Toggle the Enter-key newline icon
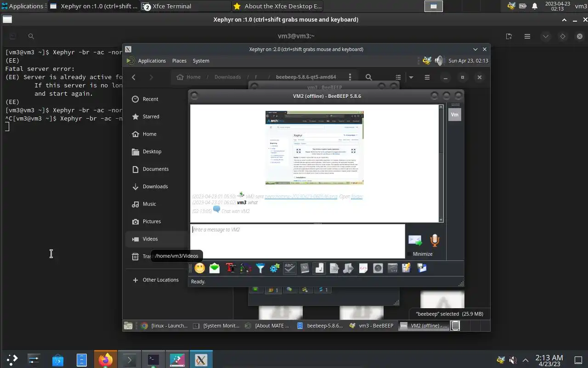588x368 pixels. [x=319, y=268]
